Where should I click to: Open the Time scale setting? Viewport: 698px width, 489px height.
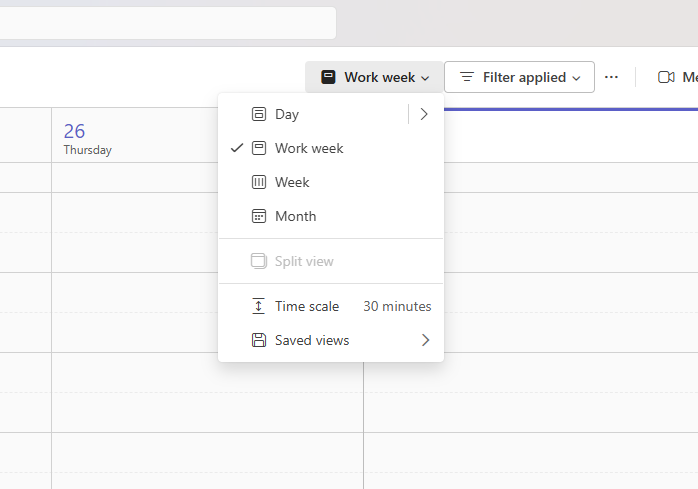(331, 306)
